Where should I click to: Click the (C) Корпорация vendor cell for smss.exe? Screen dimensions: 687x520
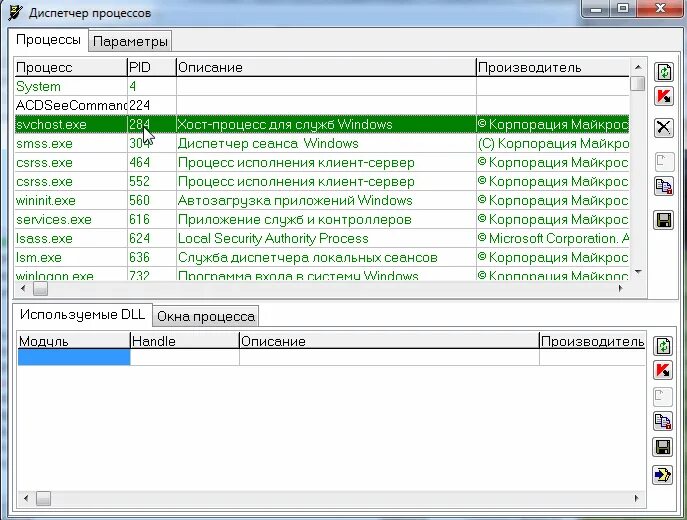[x=553, y=143]
